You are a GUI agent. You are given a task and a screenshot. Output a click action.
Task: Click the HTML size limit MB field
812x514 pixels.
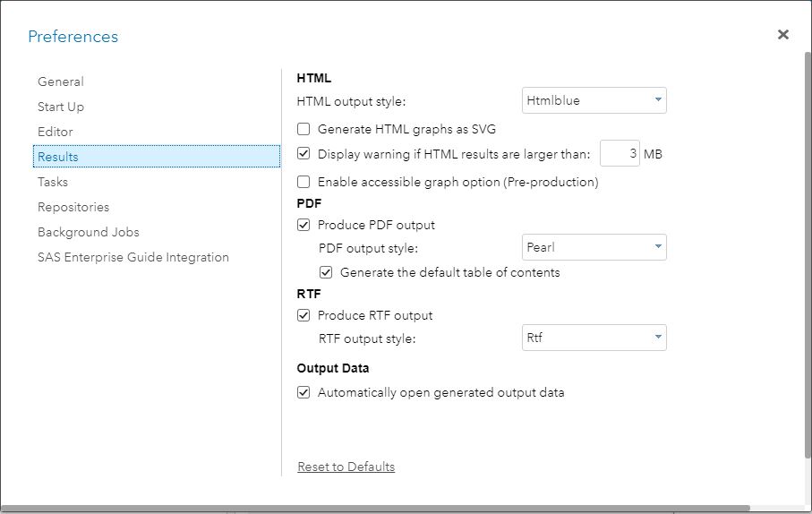620,153
